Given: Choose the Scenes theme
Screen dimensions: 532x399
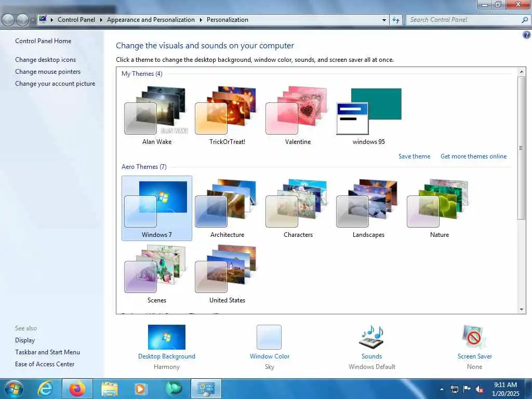Looking at the screenshot, I should click(157, 273).
